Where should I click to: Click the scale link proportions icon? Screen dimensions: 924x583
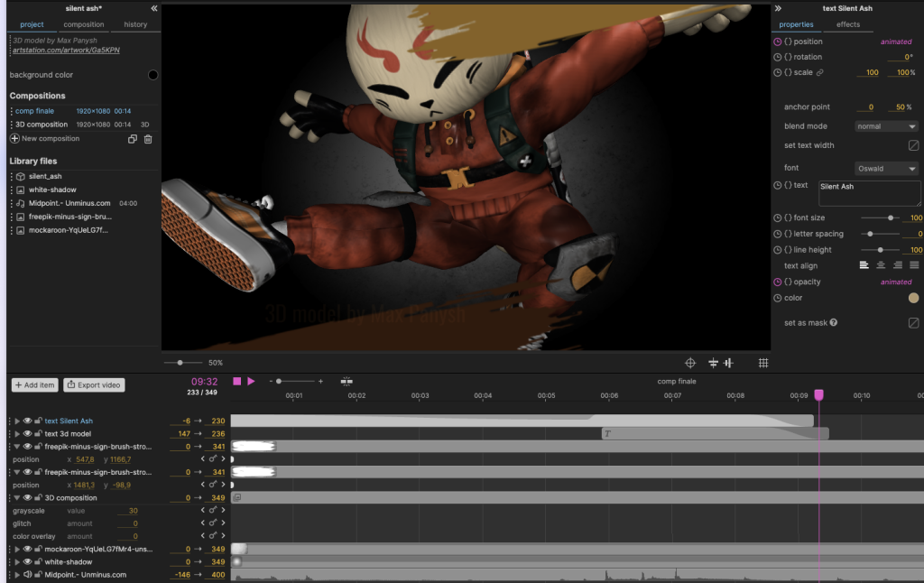[x=820, y=72]
